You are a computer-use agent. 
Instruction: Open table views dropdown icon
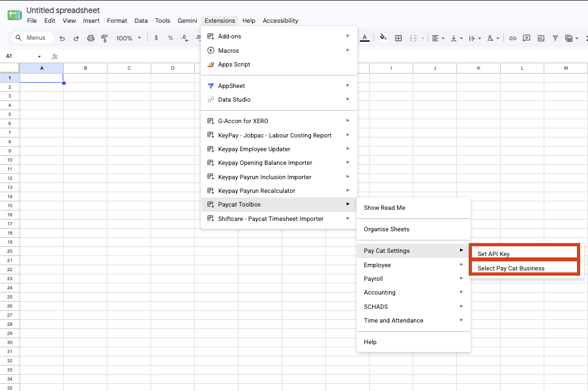572,38
